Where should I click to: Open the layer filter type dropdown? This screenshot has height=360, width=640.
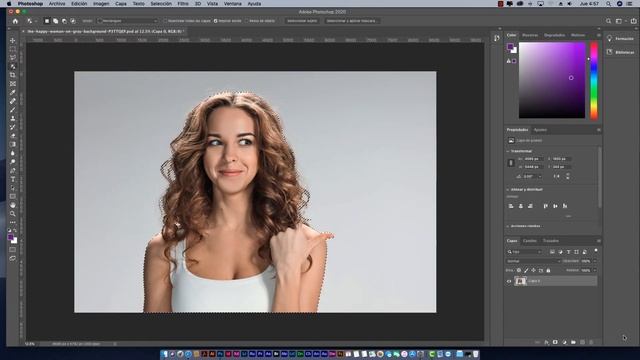524,252
